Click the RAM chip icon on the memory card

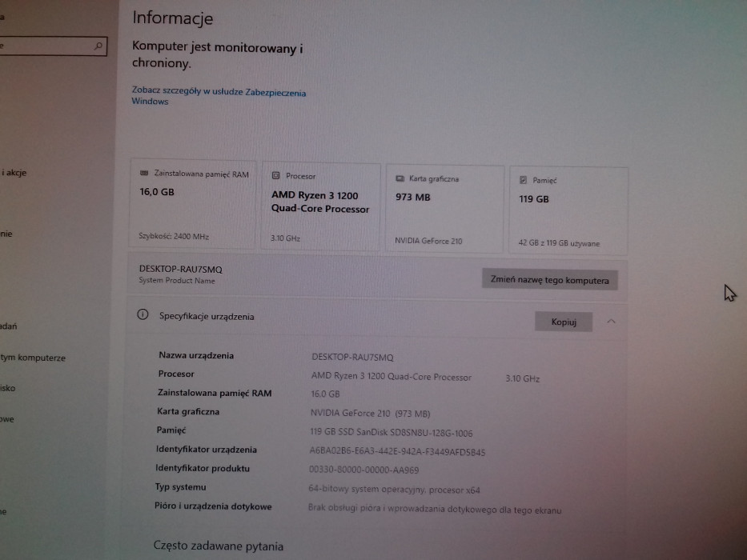point(144,173)
